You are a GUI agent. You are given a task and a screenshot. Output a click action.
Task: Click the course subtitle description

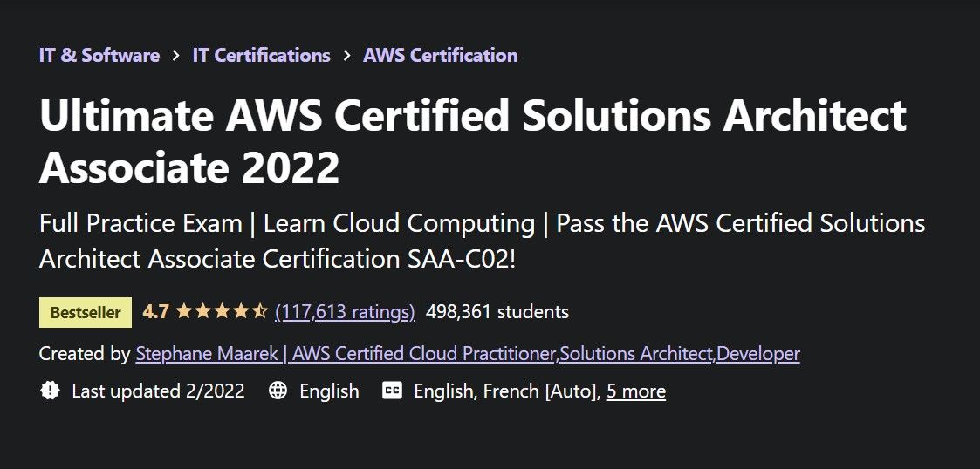pos(482,240)
